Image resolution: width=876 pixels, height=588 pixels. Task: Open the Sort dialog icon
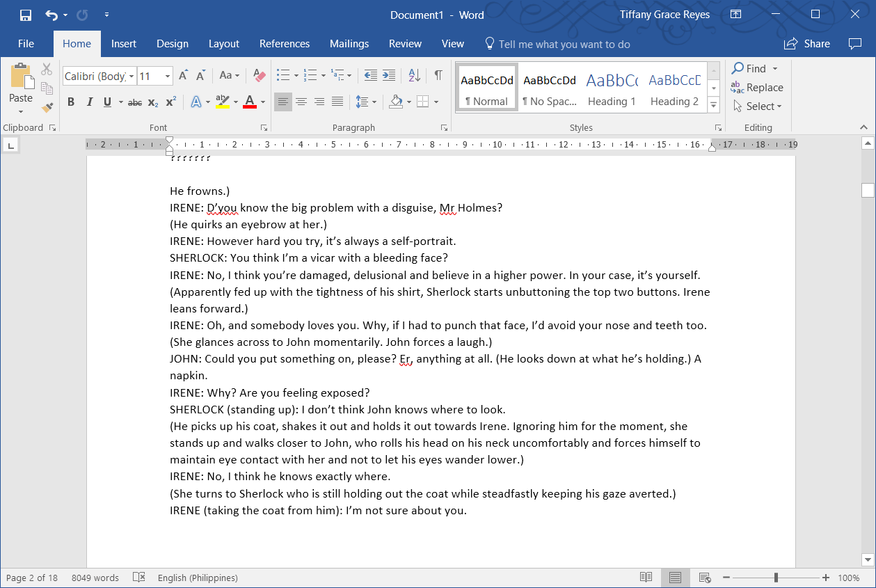click(413, 75)
